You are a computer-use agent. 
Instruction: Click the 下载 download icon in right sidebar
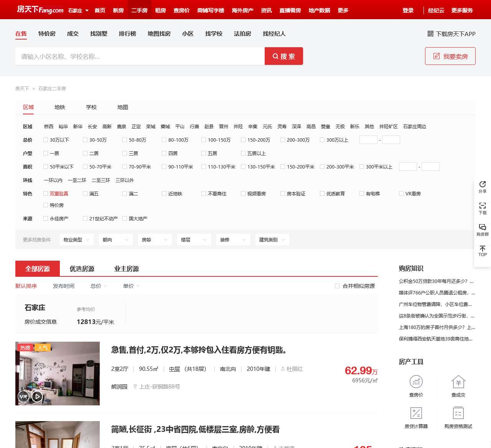click(482, 209)
